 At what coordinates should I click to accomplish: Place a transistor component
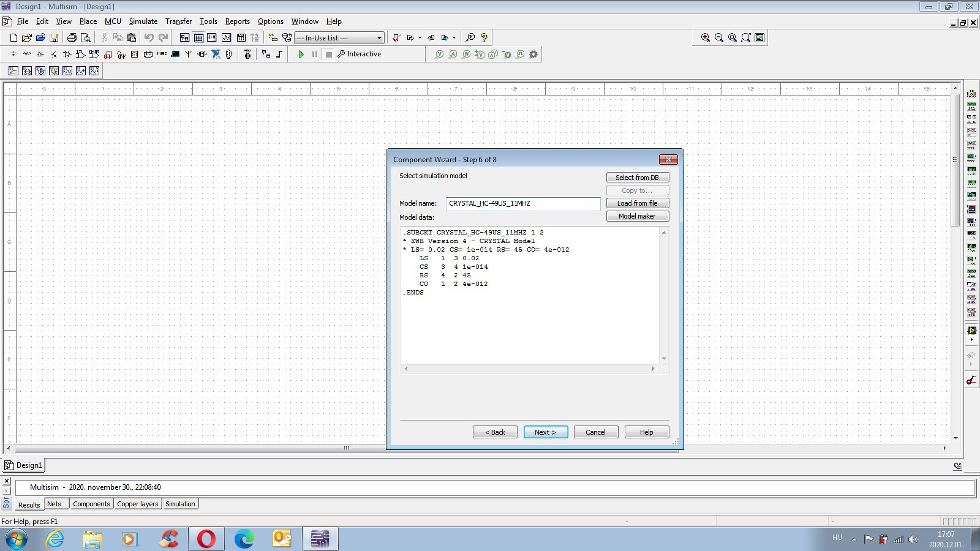pyautogui.click(x=54, y=54)
